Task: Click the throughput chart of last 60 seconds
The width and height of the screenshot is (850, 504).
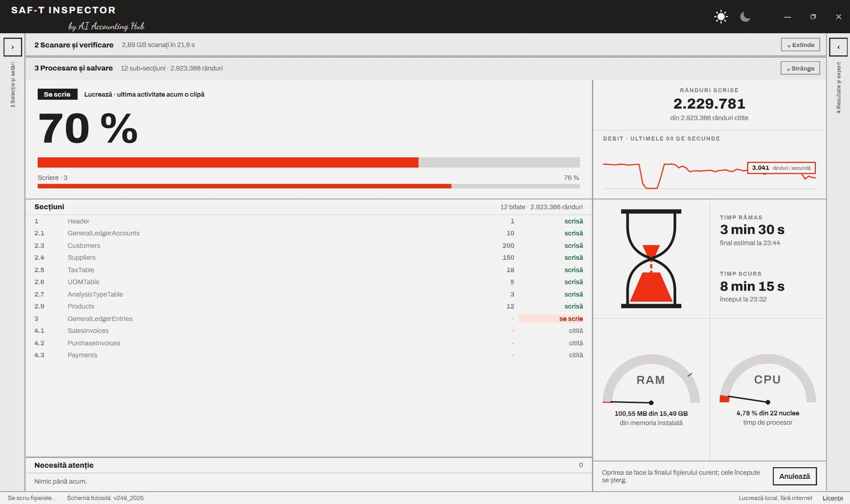Action: tap(709, 175)
